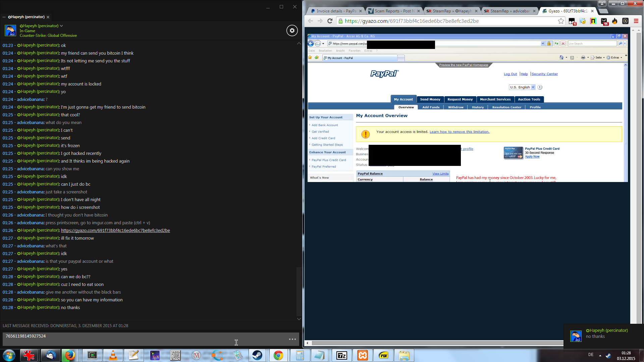Image resolution: width=644 pixels, height=362 pixels.
Task: Open the chat options three-dots button
Action: [x=292, y=339]
